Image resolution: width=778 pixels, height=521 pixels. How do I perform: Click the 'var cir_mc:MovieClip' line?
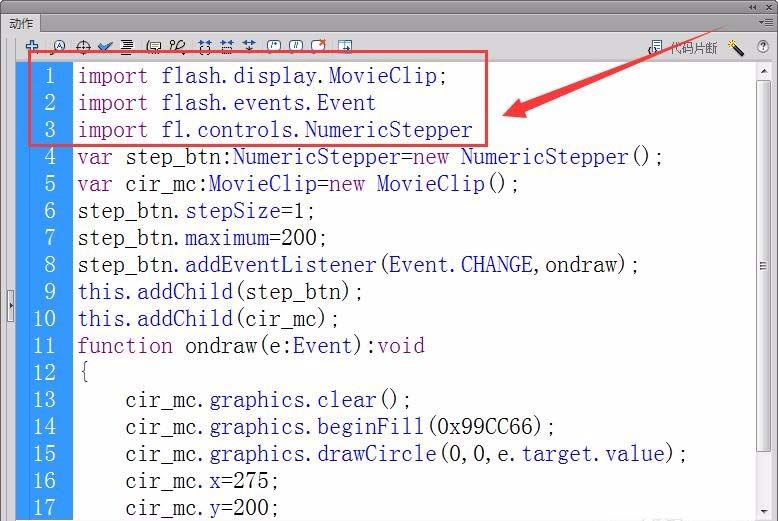pyautogui.click(x=298, y=184)
